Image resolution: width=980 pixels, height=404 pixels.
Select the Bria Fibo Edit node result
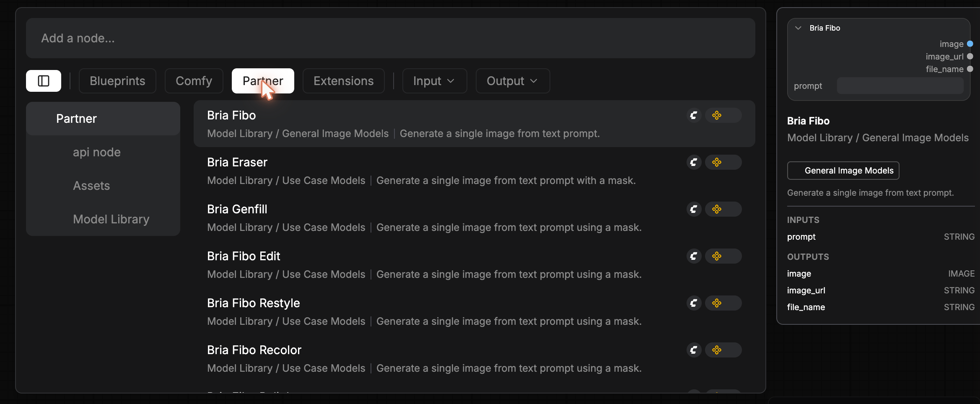click(x=474, y=264)
